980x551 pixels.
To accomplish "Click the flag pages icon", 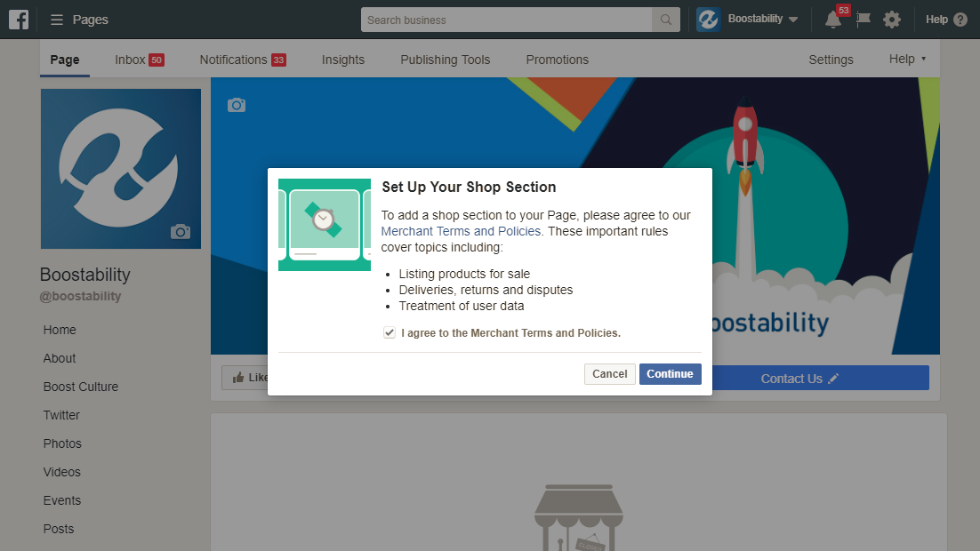I will click(x=864, y=20).
